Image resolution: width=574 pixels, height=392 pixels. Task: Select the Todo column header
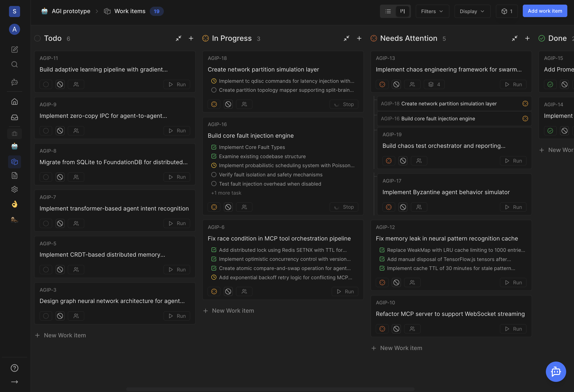click(x=53, y=38)
